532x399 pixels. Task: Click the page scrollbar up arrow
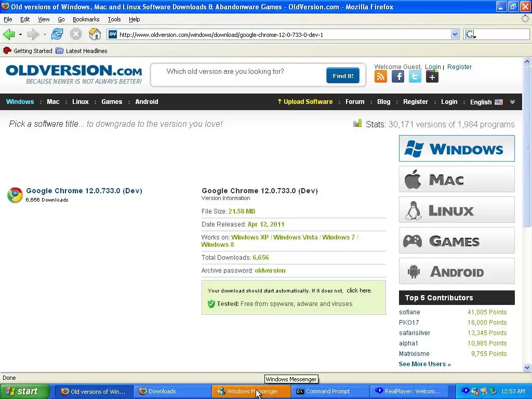coord(527,61)
